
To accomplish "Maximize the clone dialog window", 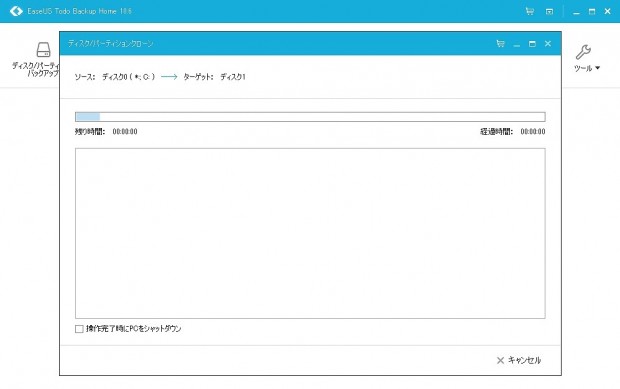I will point(532,44).
